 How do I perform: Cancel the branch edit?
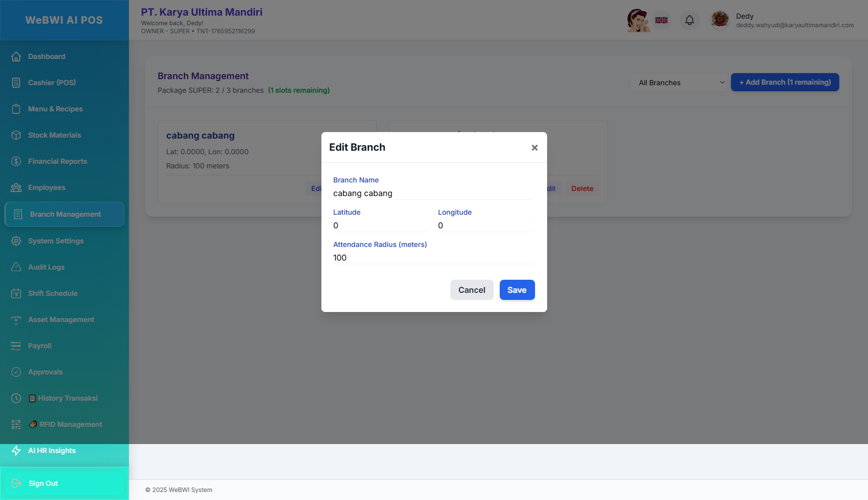click(472, 290)
